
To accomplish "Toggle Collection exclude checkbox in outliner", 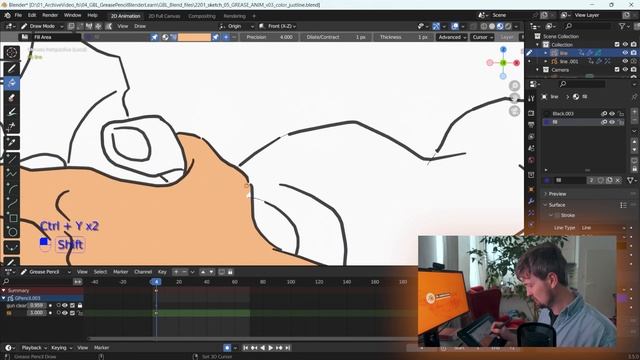I will pyautogui.click(x=617, y=44).
